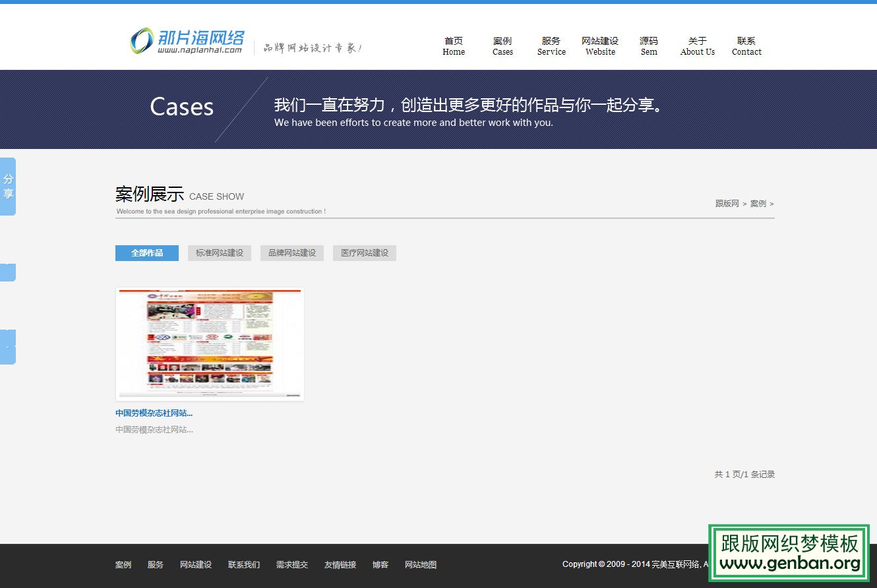Open the 案例 Cases menu item
877x588 pixels.
click(x=502, y=46)
